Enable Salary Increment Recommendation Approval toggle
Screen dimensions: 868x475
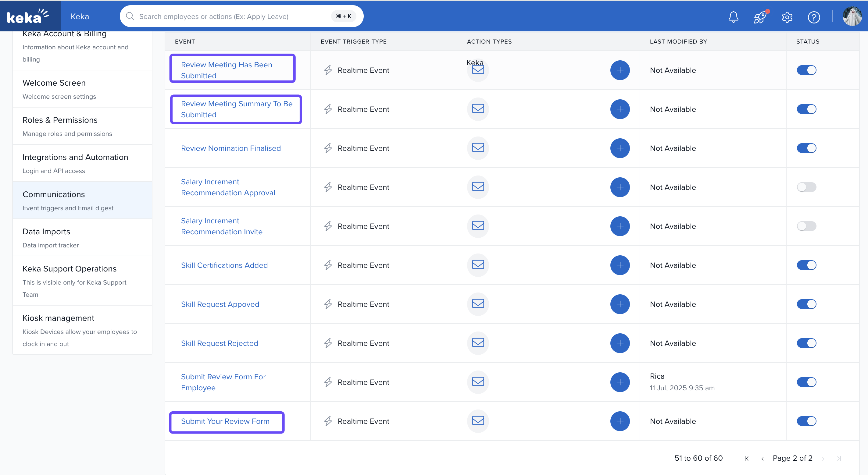[806, 187]
